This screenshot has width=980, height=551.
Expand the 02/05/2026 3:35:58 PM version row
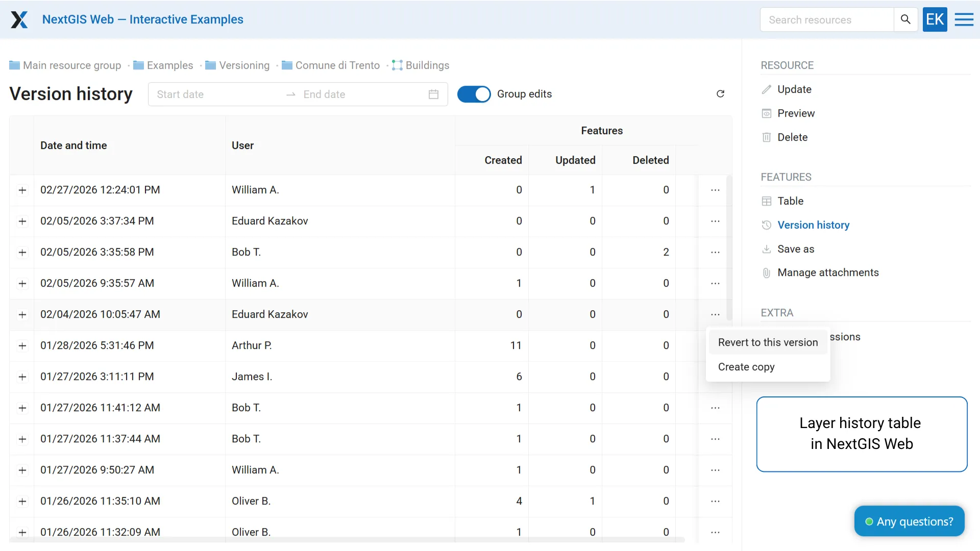[x=22, y=253]
